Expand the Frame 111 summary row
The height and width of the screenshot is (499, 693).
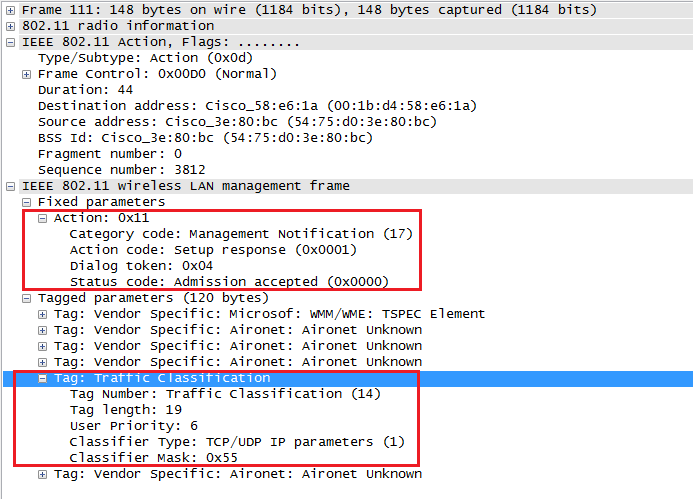click(x=11, y=10)
